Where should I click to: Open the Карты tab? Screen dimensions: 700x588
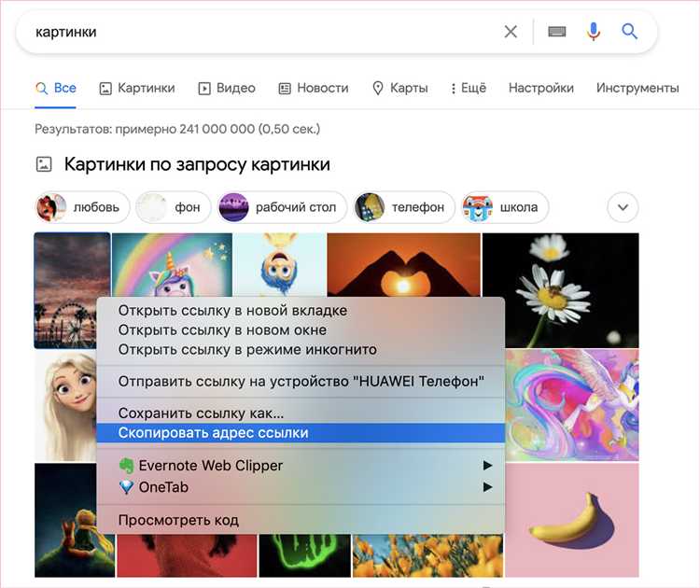pos(400,88)
